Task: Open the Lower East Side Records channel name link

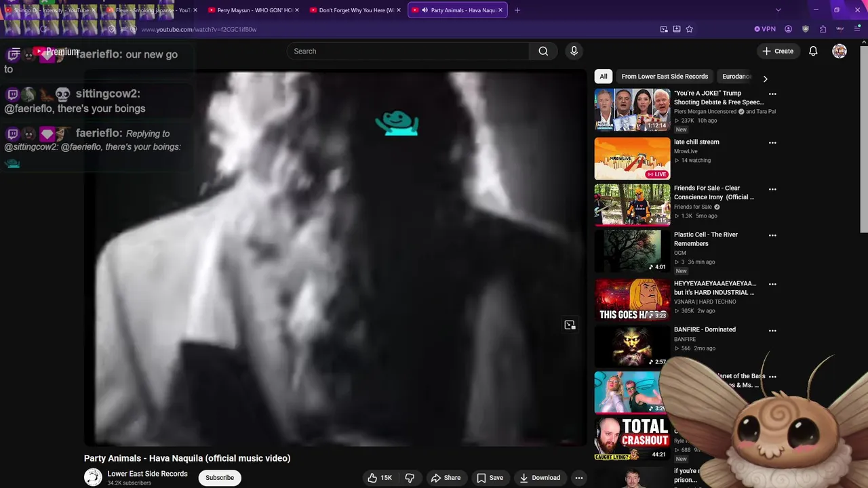Action: [147, 474]
